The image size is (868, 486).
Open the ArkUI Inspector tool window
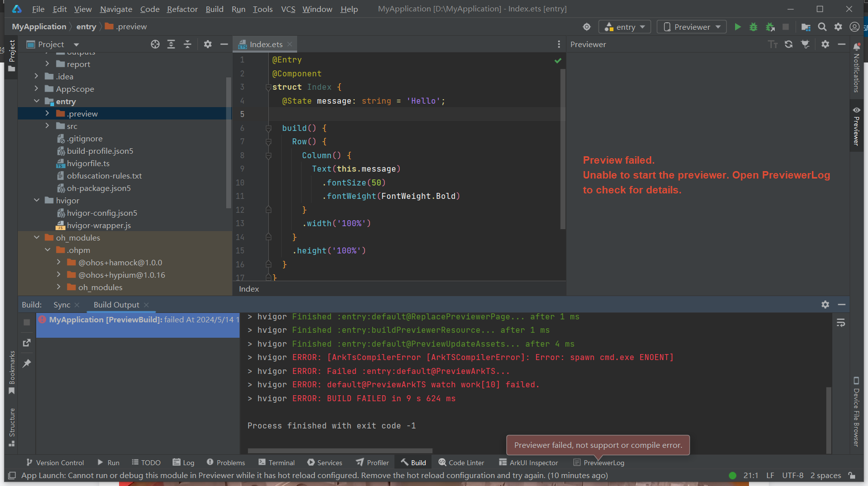tap(528, 463)
